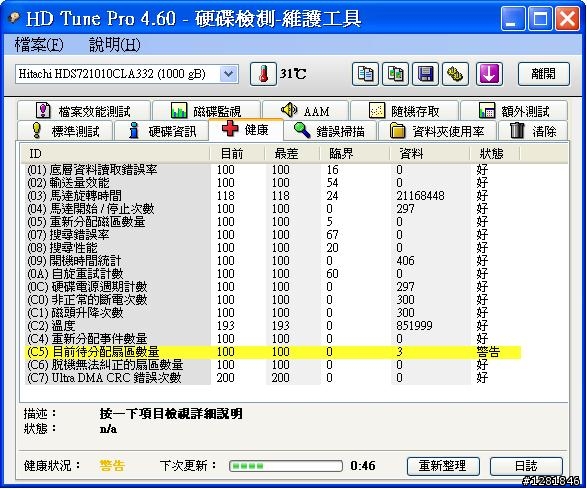Open the options tools icon
Image resolution: width=587 pixels, height=489 pixels.
click(x=455, y=74)
